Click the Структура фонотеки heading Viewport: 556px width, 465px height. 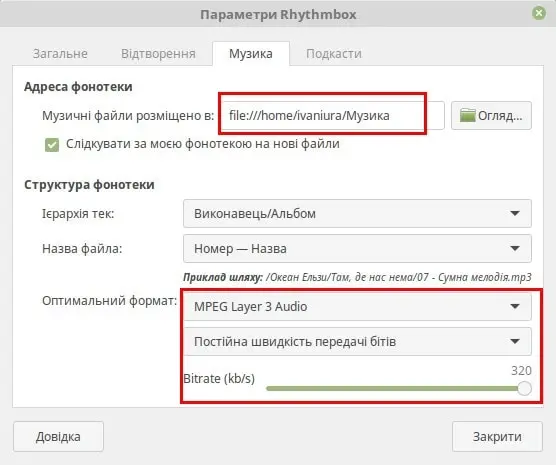click(x=89, y=185)
